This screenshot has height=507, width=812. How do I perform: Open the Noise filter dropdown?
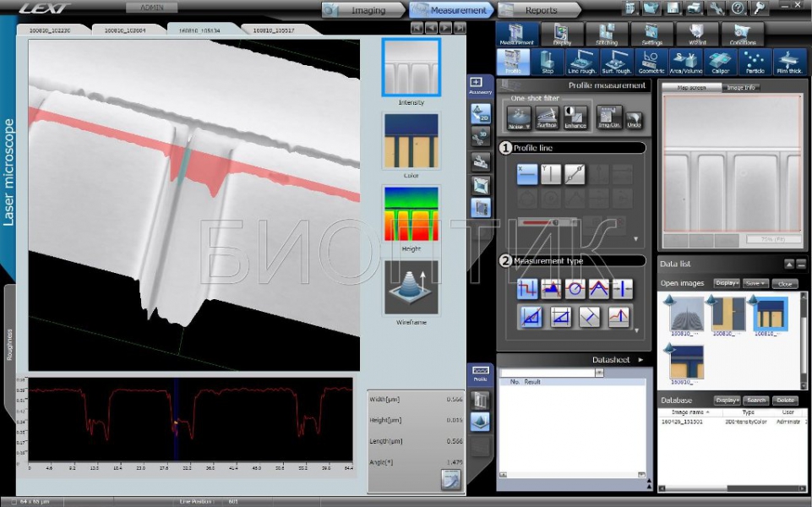[518, 117]
